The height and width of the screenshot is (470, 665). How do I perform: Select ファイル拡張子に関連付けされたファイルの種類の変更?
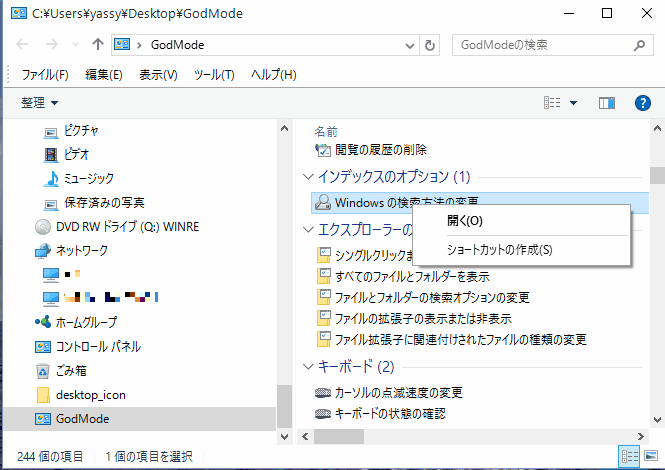point(461,339)
